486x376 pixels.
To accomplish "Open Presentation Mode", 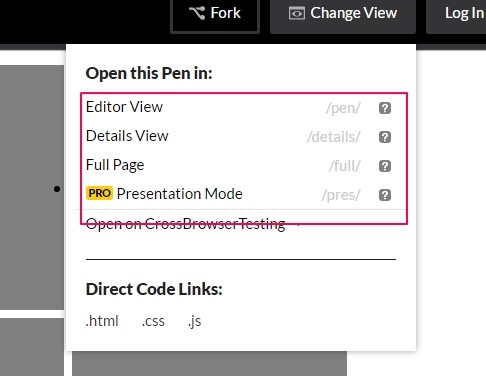I will [180, 194].
